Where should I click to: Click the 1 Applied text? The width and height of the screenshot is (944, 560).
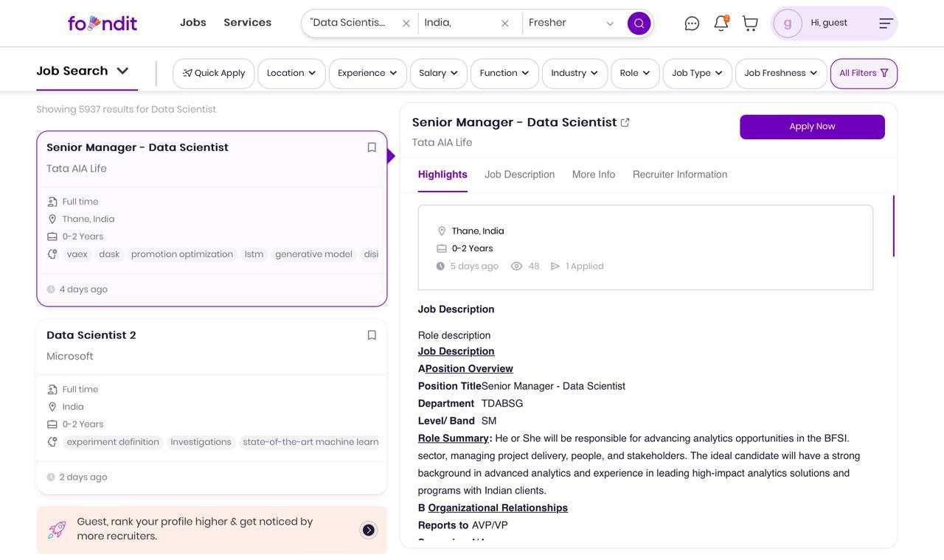point(585,266)
